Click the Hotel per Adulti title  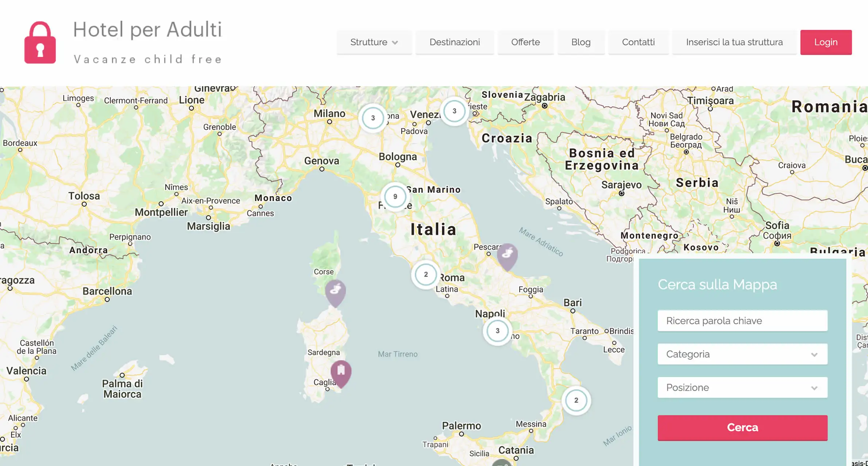tap(148, 30)
